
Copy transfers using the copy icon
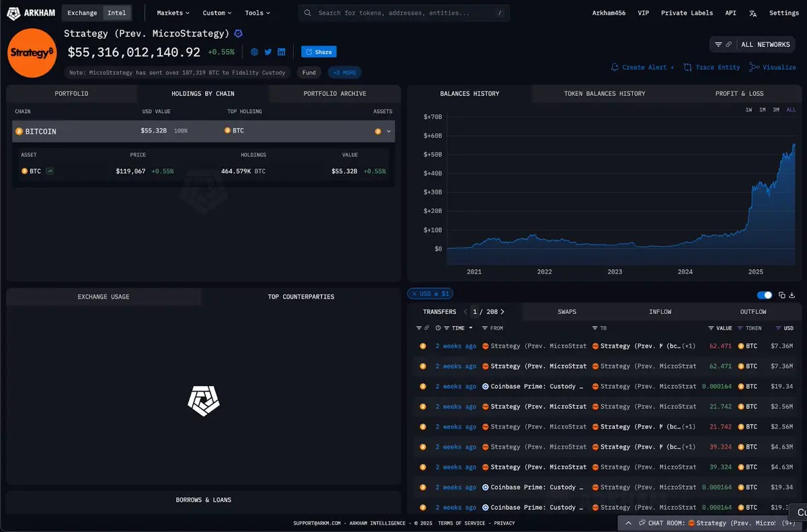(x=782, y=295)
